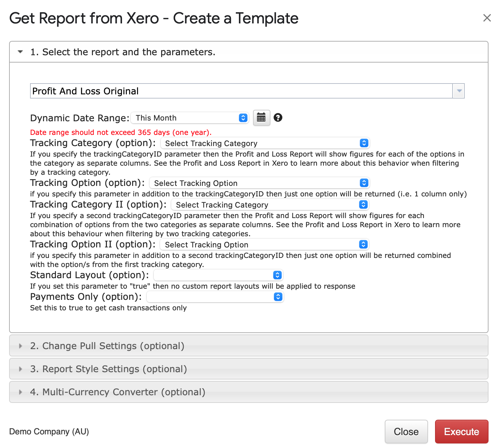Open the Tracking Category II dropdown

pyautogui.click(x=270, y=204)
